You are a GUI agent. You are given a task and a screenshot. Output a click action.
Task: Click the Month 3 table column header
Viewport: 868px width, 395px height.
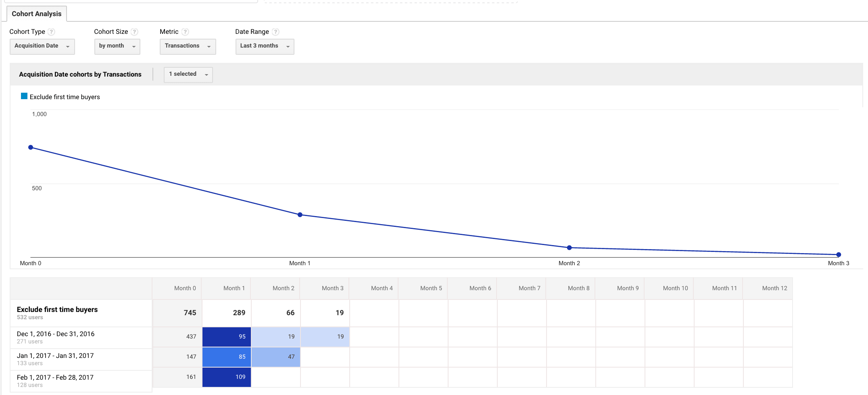tap(325, 288)
